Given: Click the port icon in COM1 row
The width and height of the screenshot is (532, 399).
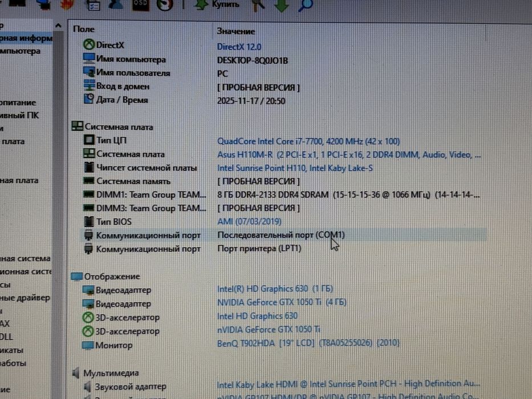Looking at the screenshot, I should click(88, 235).
